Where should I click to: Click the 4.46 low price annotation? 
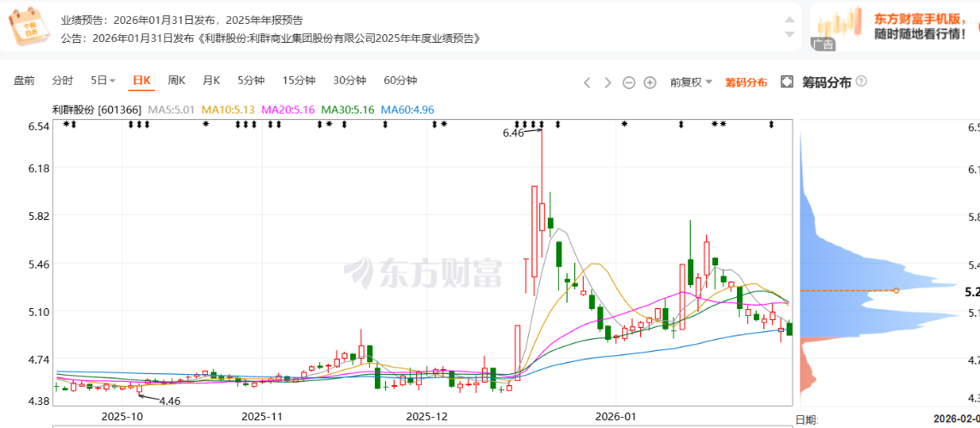(169, 401)
